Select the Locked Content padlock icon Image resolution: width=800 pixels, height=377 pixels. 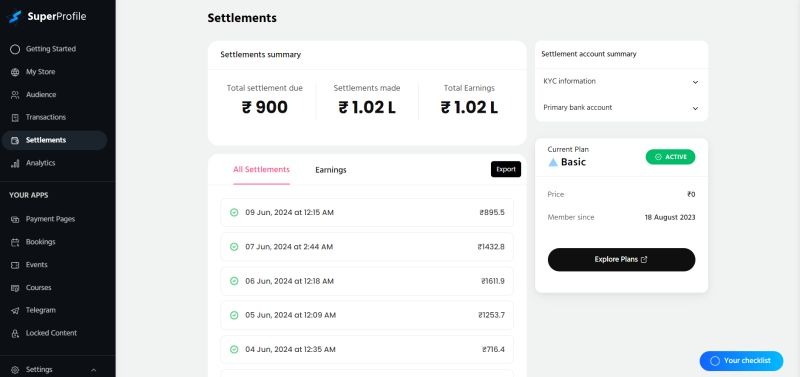click(15, 333)
